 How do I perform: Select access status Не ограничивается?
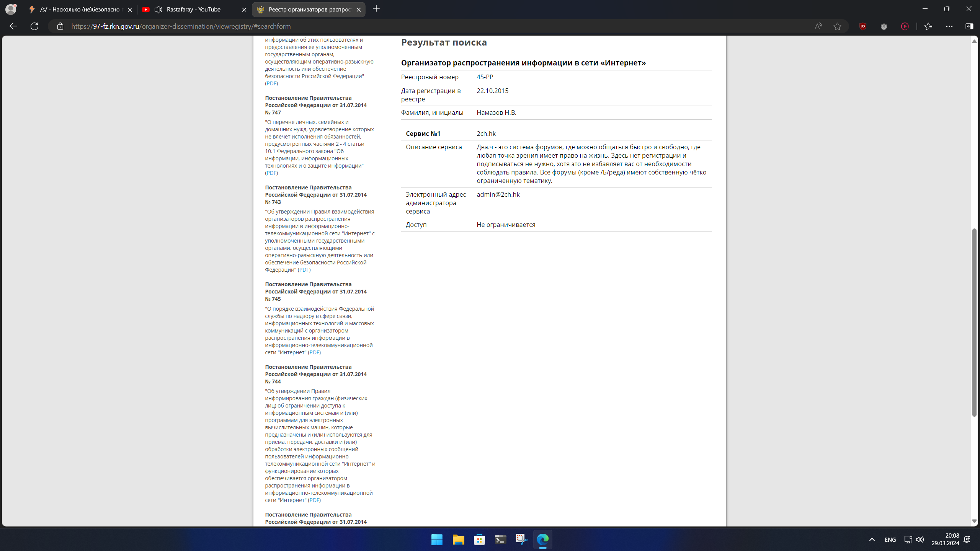pyautogui.click(x=506, y=225)
